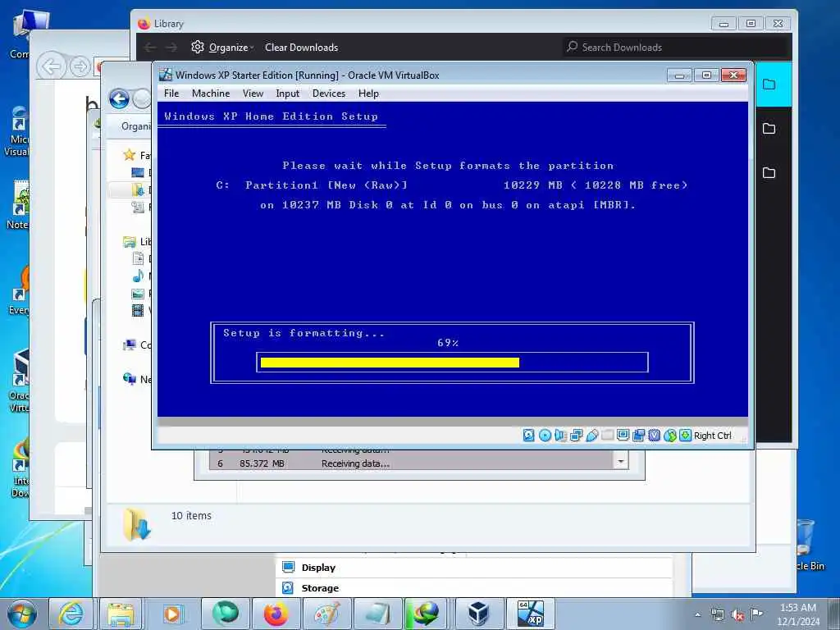Select the Network item in Explorer navigation pane
Screen dimensions: 840x630
(137, 379)
